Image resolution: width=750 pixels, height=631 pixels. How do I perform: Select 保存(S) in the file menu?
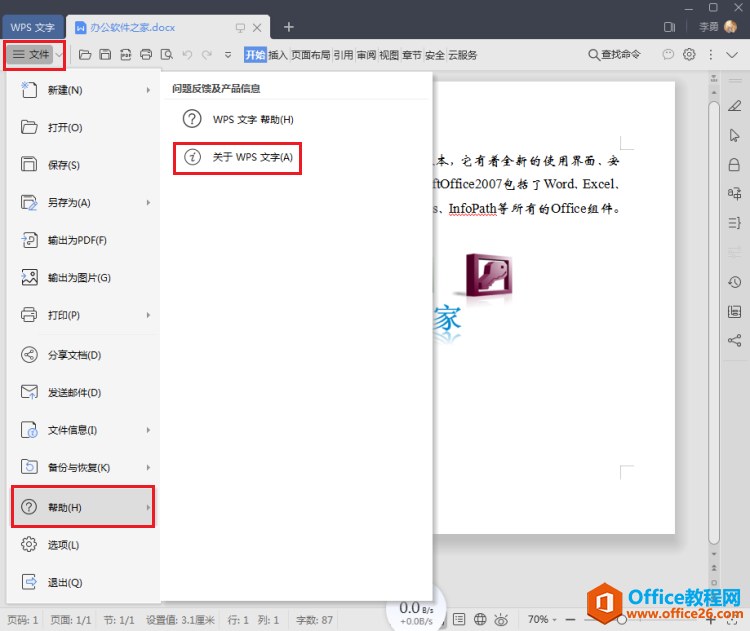click(83, 165)
